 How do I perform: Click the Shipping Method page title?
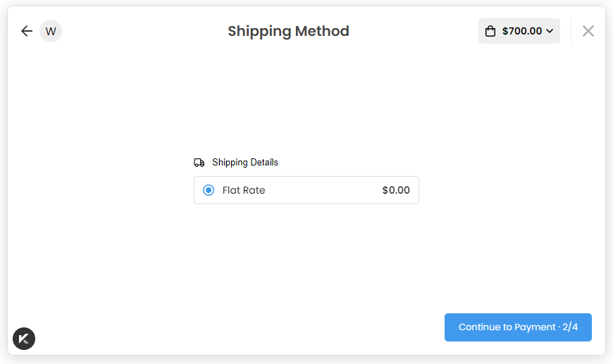pos(288,31)
